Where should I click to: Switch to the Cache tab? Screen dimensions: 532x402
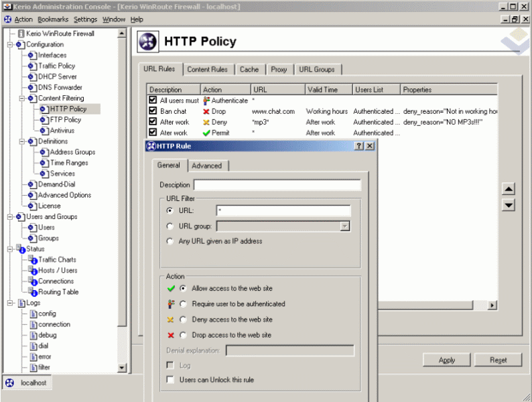point(249,70)
